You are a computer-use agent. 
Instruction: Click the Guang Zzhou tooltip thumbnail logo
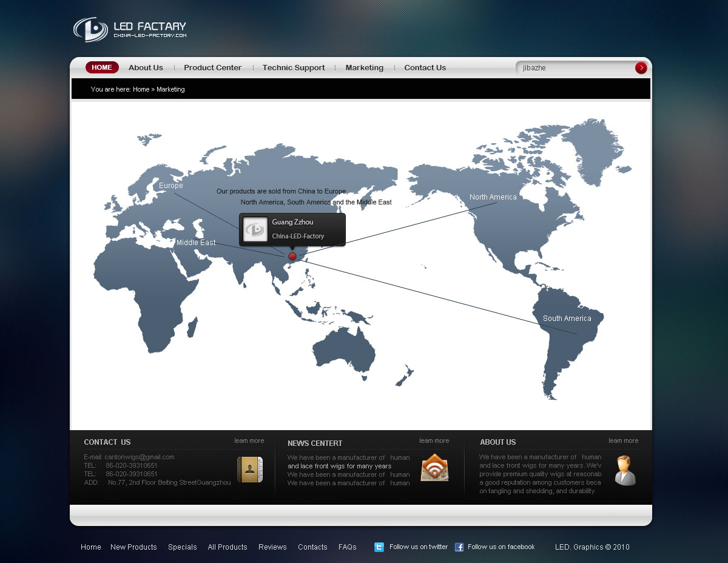[x=255, y=229]
